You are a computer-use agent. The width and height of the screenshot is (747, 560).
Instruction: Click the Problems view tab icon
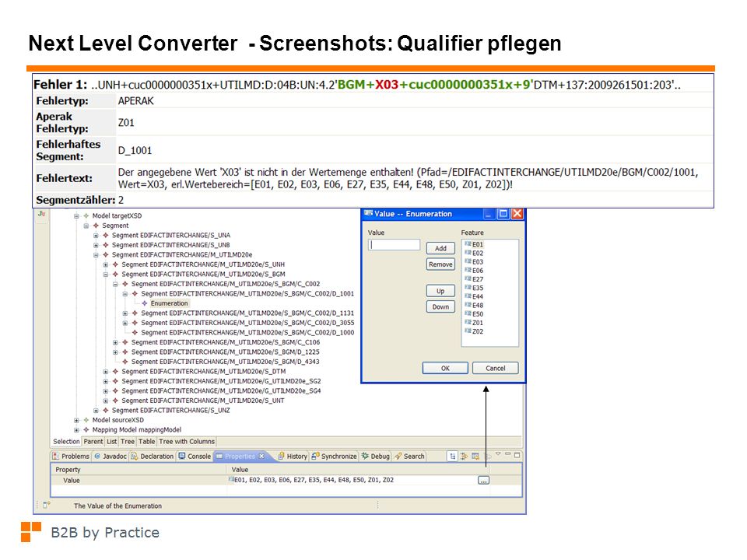[56, 457]
